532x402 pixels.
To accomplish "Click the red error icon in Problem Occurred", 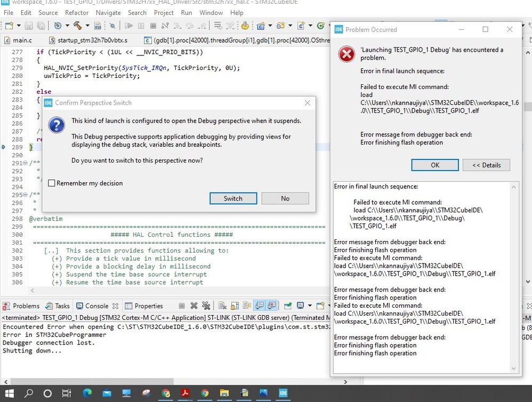I will point(346,54).
